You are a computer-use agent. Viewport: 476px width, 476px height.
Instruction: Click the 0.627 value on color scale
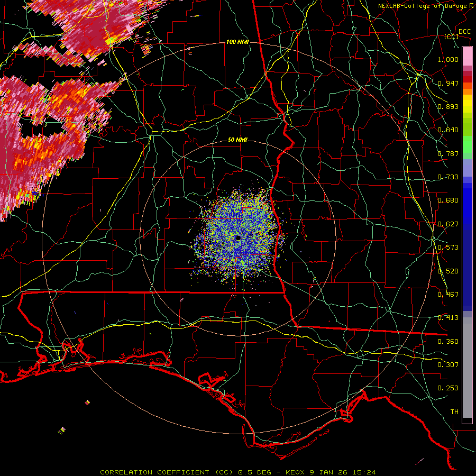pos(448,224)
